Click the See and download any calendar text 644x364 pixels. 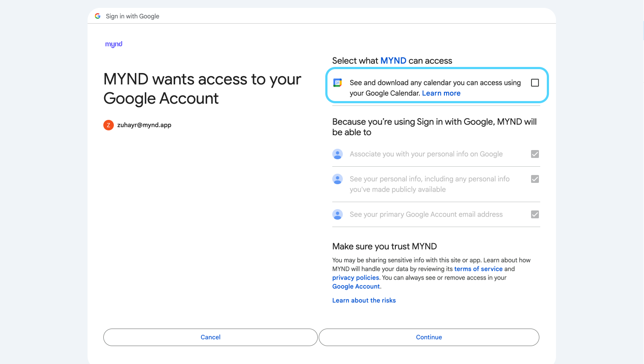(435, 88)
